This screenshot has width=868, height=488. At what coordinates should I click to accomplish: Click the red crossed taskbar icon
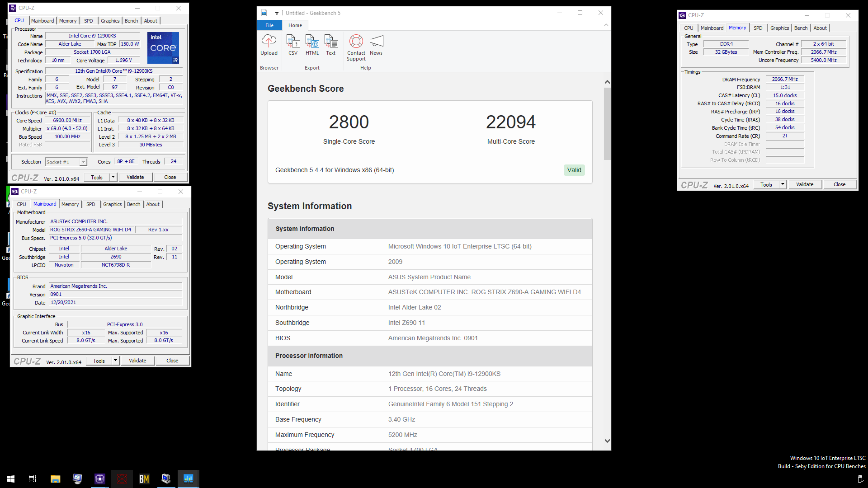click(x=122, y=479)
